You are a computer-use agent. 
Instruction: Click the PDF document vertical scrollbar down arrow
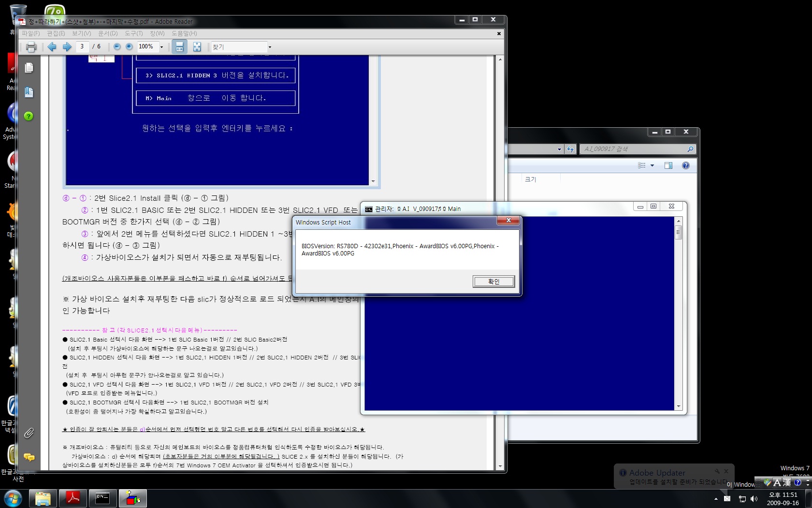(x=500, y=466)
